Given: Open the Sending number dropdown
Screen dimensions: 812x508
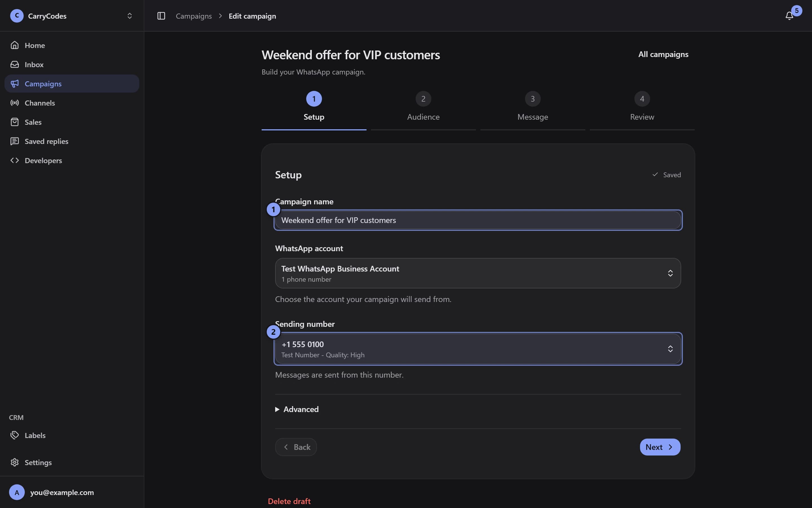Looking at the screenshot, I should tap(478, 349).
